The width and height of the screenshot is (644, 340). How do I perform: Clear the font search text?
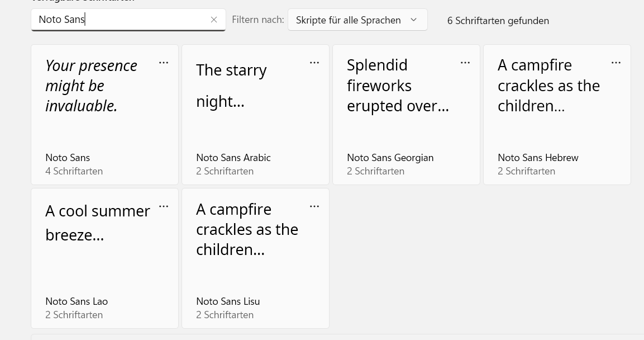coord(214,20)
